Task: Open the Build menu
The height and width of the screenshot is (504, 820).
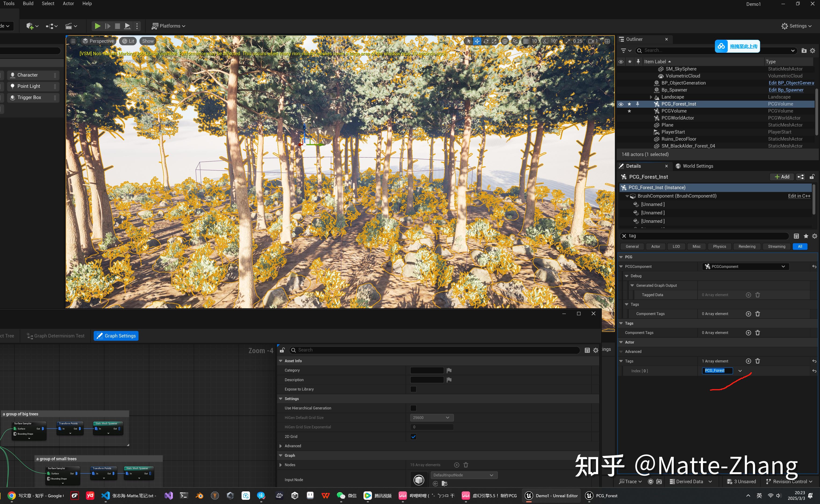Action: click(28, 3)
